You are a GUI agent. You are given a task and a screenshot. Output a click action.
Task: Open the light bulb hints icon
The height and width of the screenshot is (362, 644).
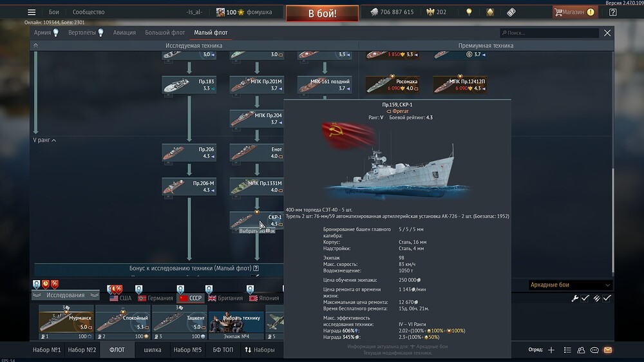tap(469, 12)
